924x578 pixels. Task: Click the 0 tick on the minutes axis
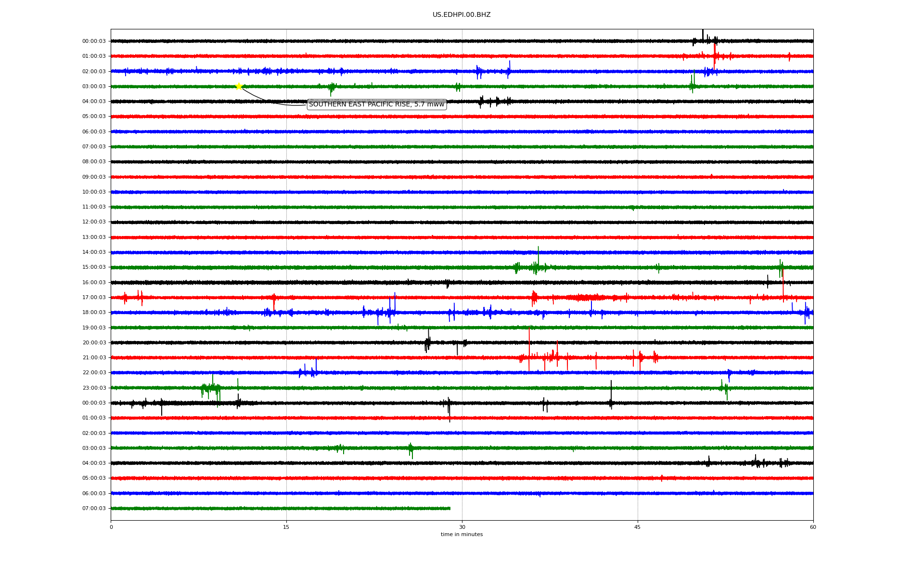[111, 527]
